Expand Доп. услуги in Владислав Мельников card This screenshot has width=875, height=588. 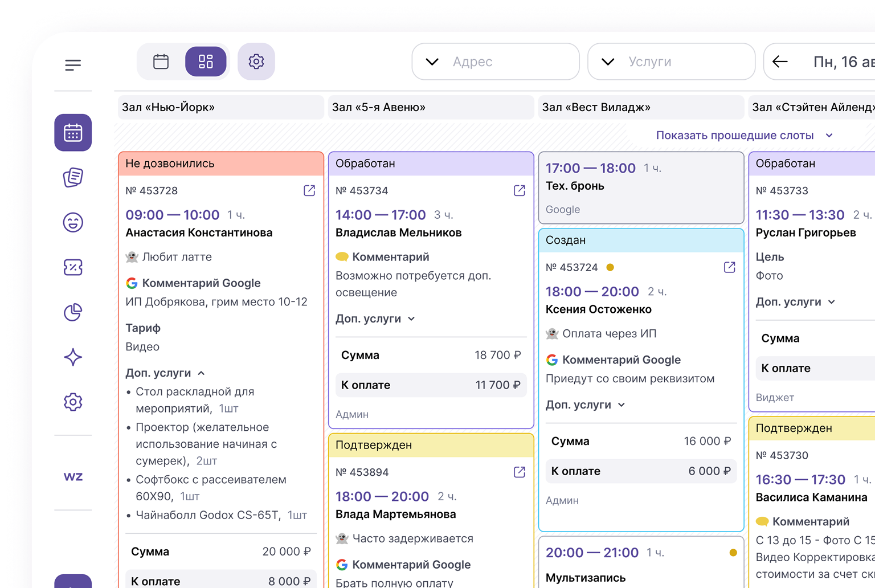375,319
